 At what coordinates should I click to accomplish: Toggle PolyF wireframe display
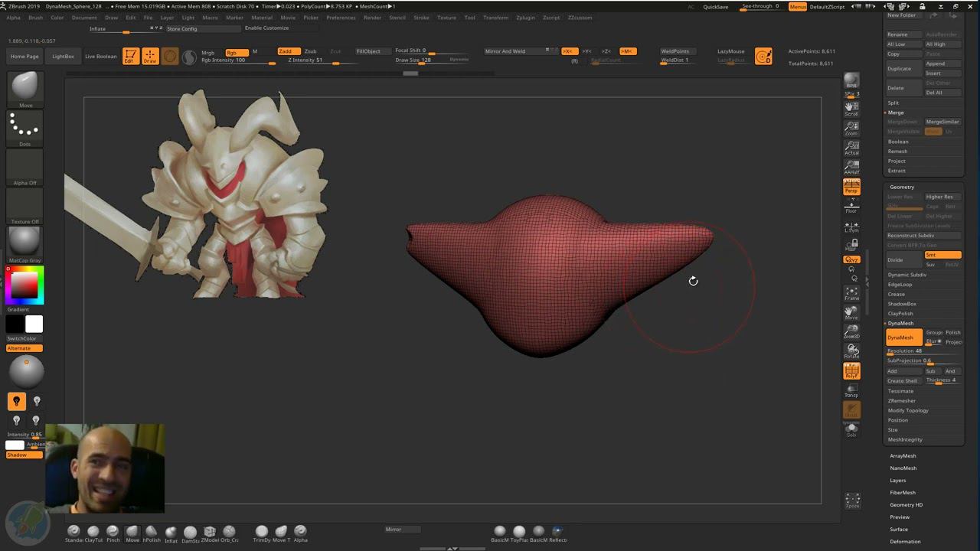(x=851, y=372)
